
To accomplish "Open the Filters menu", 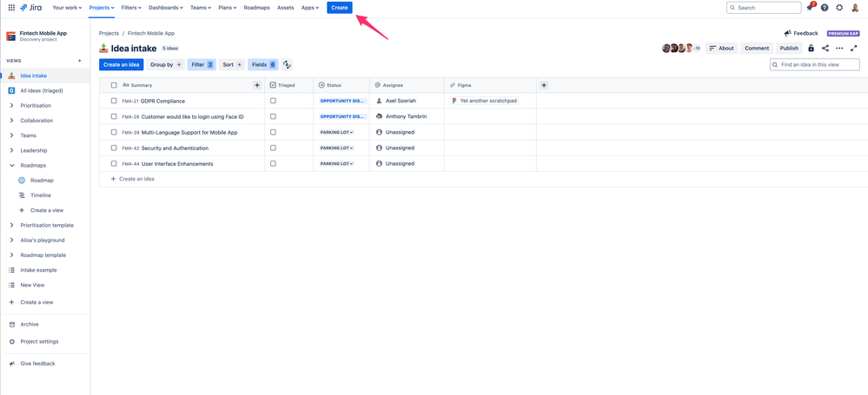I will tap(131, 8).
